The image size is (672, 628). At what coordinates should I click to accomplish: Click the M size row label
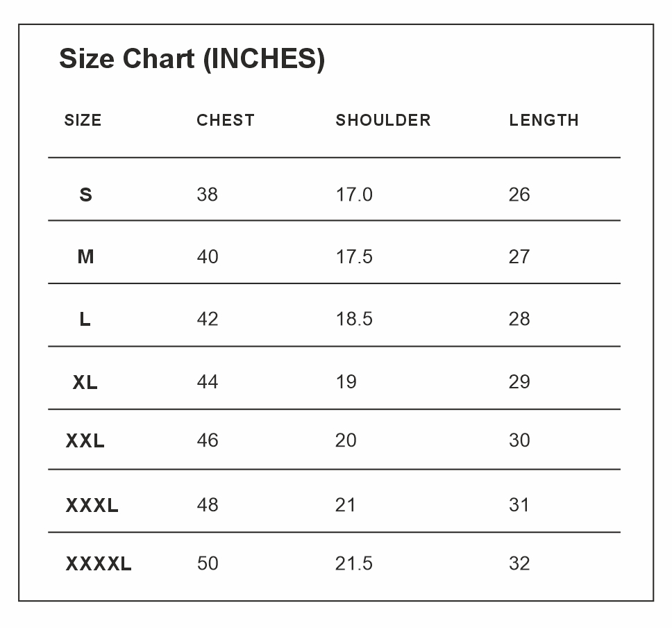point(85,256)
